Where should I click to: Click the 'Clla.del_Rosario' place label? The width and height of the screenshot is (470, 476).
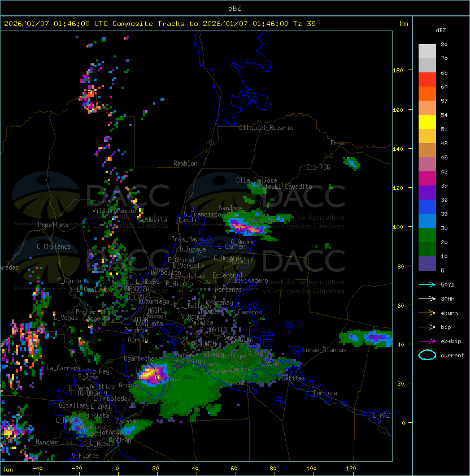[x=266, y=128]
